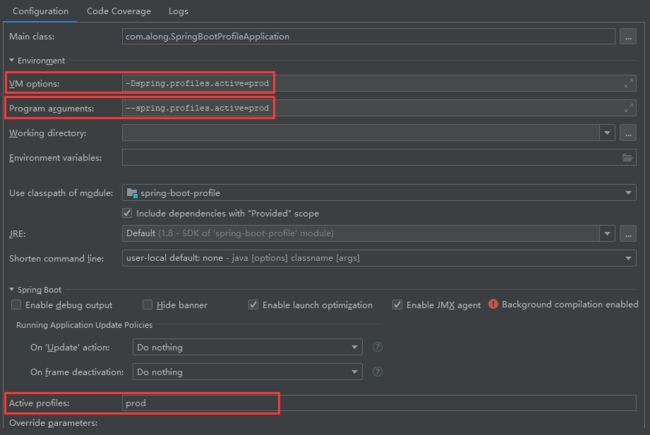Click the Background compilation warning icon
650x435 pixels.
[493, 304]
